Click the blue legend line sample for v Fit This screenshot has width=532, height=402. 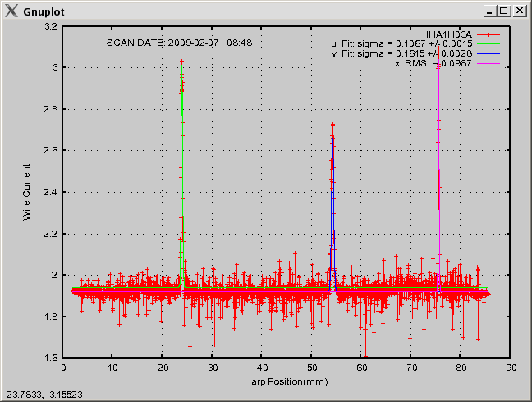(x=488, y=54)
